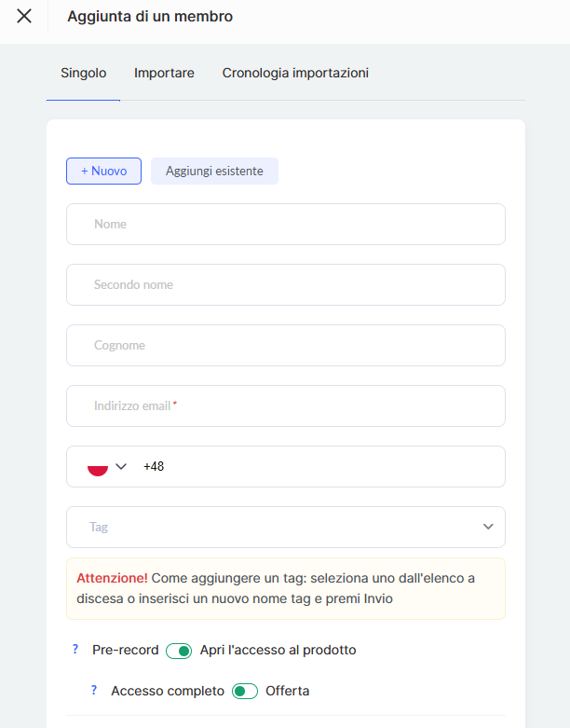Screen dimensions: 570x728
Task: Click into the Secondo nome field
Action: coord(285,285)
